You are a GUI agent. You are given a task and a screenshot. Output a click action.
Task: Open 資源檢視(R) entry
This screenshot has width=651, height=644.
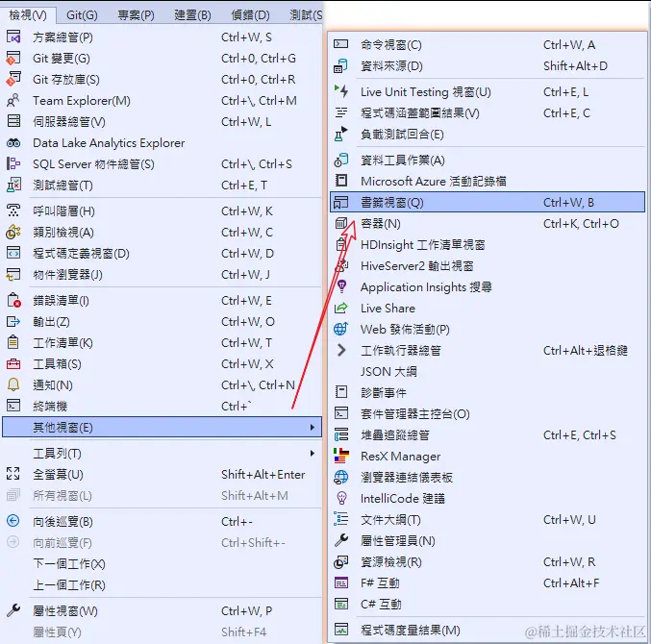click(x=488, y=562)
